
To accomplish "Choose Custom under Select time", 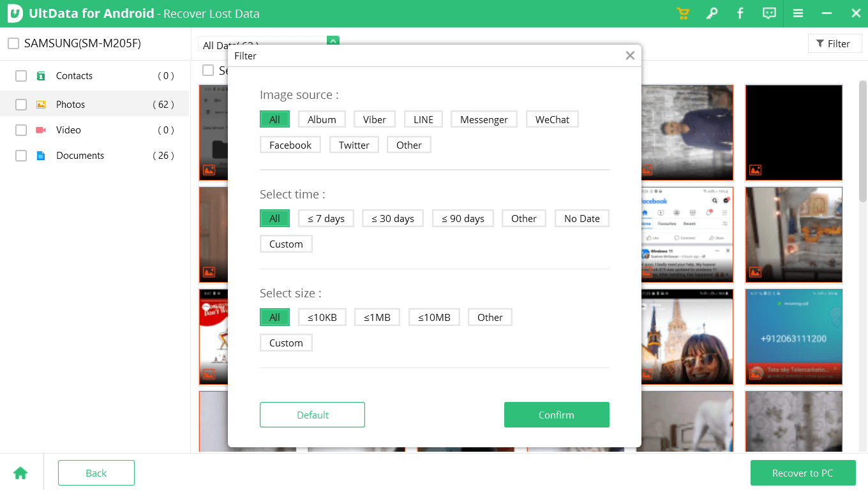I will pos(286,244).
